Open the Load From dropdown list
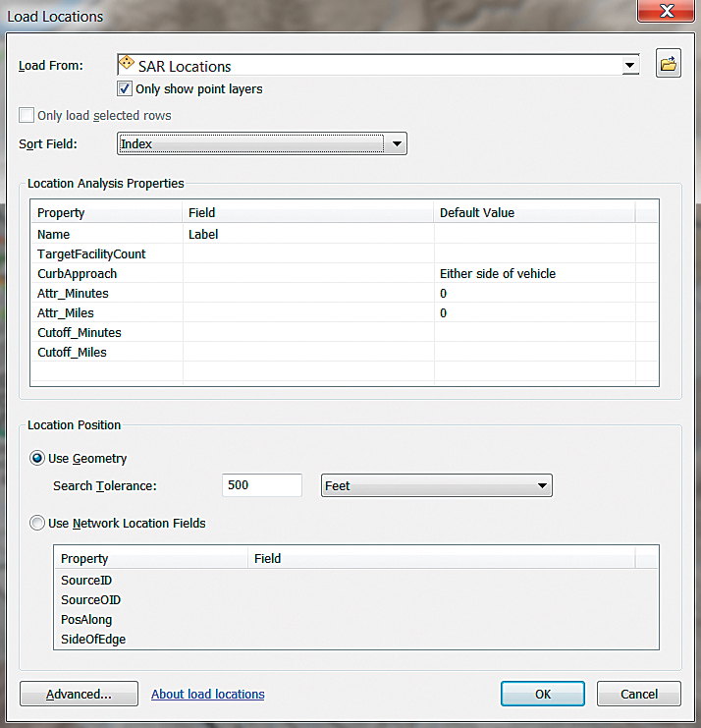This screenshot has width=701, height=728. coord(629,65)
